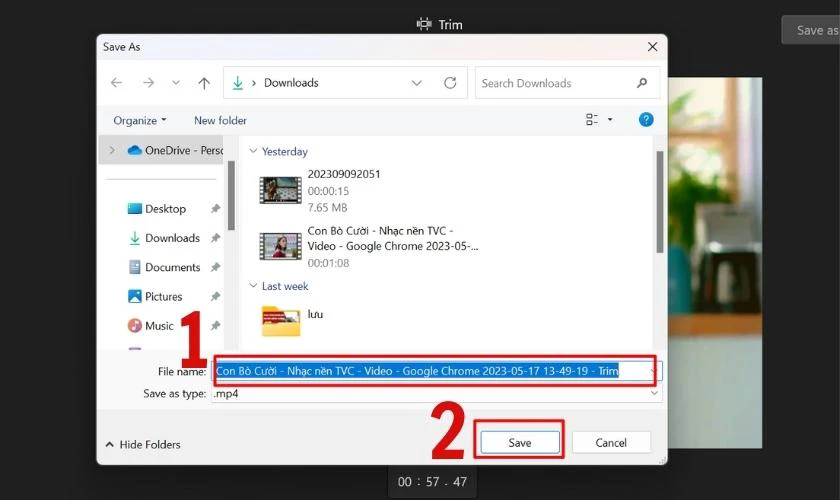Click the Save button
Image resolution: width=840 pixels, height=500 pixels.
coord(520,443)
